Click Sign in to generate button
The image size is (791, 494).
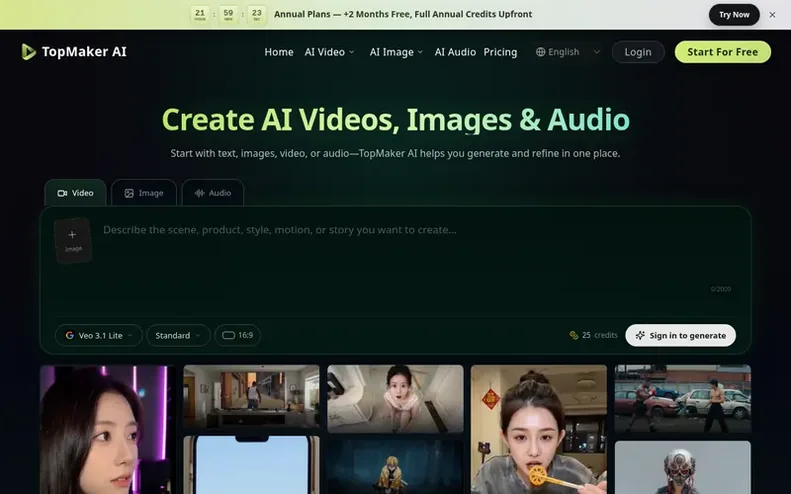pos(681,335)
